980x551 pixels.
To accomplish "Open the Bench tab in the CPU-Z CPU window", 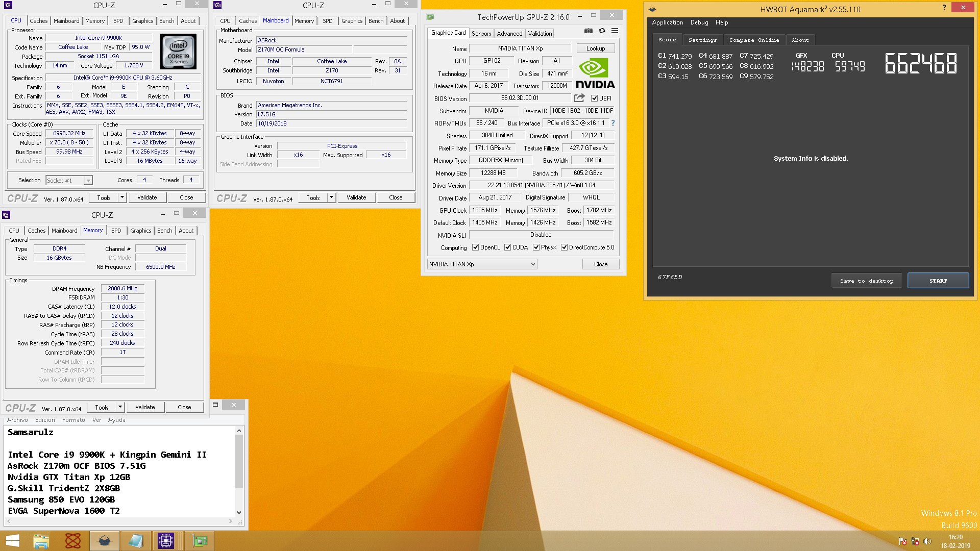I will 166,21.
